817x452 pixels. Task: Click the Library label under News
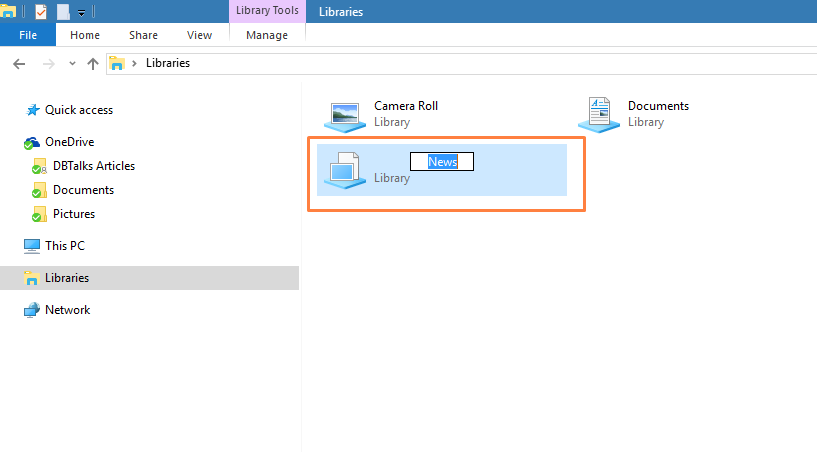(x=392, y=178)
